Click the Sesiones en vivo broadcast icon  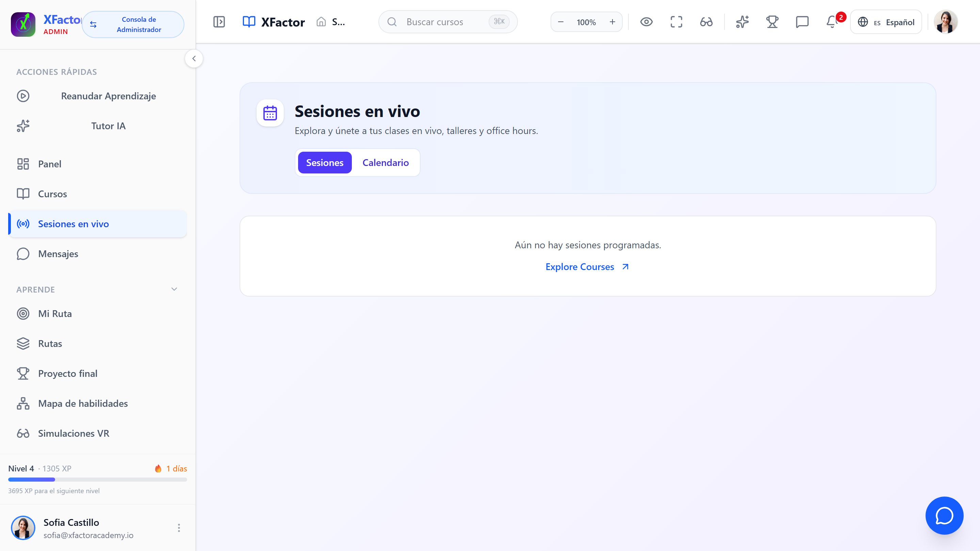click(x=23, y=224)
